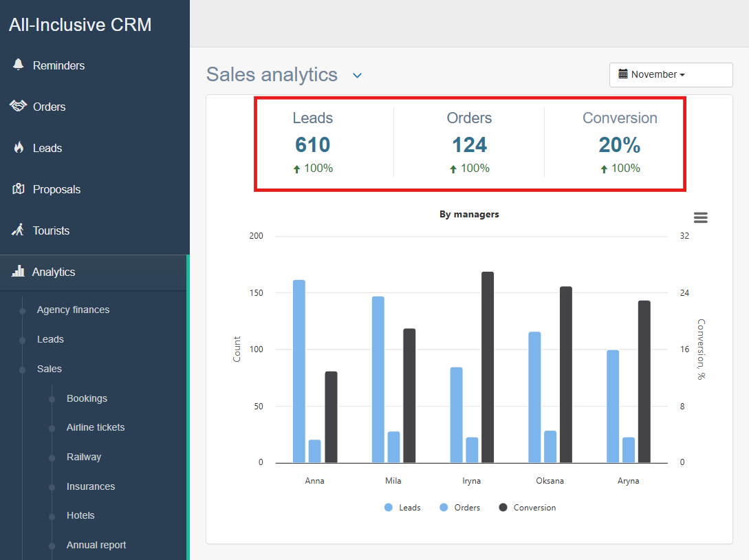Collapse the Sales submenu in sidebar
Viewport: 749px width, 560px height.
50,369
